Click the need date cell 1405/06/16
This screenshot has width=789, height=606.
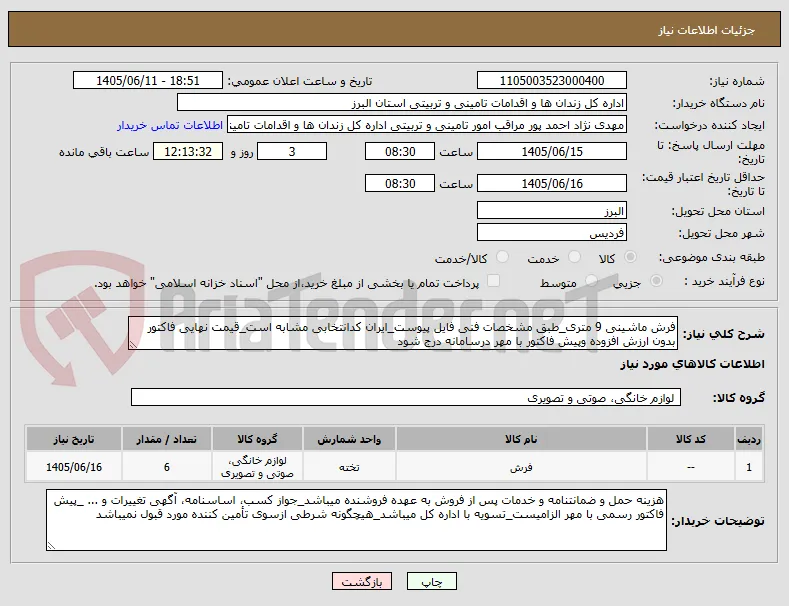[x=74, y=467]
